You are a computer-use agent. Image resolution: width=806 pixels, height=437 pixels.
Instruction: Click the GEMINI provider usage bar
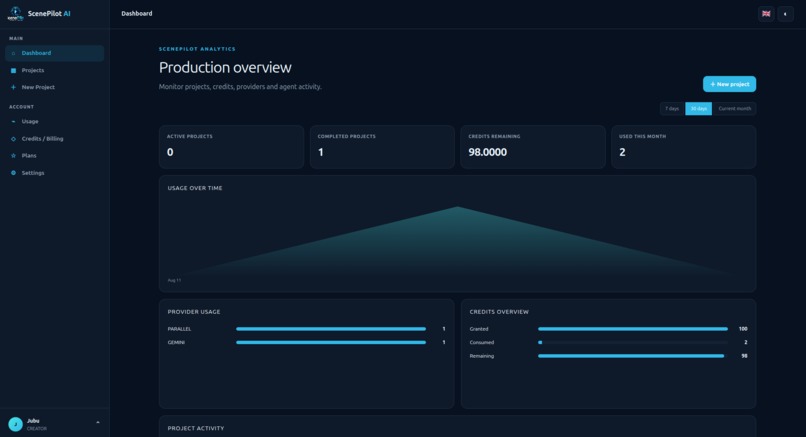pyautogui.click(x=331, y=342)
